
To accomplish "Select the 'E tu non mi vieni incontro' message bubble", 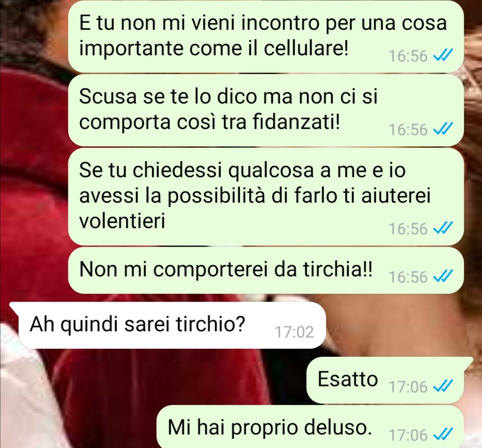I will (266, 36).
